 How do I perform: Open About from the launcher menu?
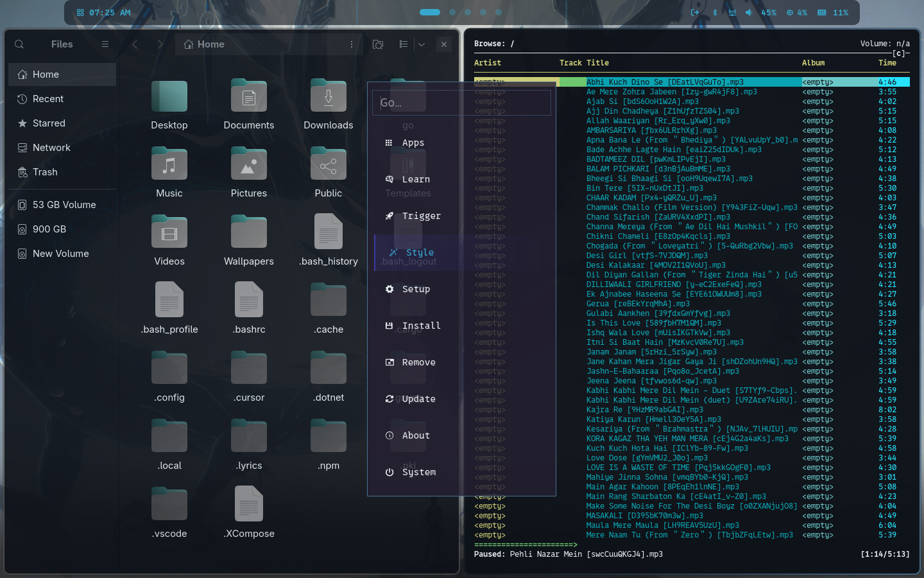(415, 435)
